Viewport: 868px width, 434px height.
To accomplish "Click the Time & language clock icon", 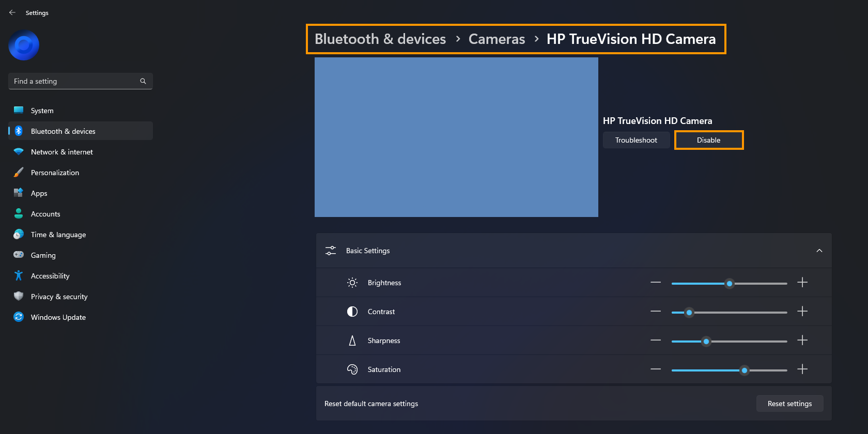I will [19, 234].
